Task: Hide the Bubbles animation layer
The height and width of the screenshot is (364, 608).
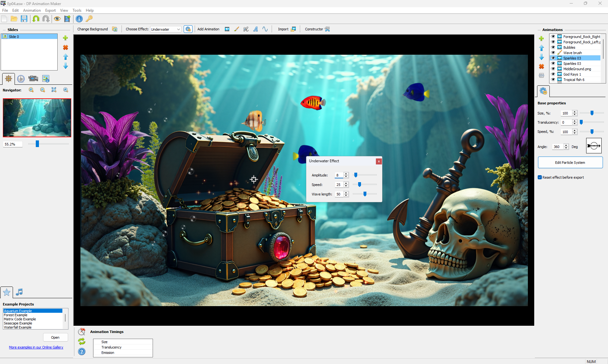Action: [553, 47]
